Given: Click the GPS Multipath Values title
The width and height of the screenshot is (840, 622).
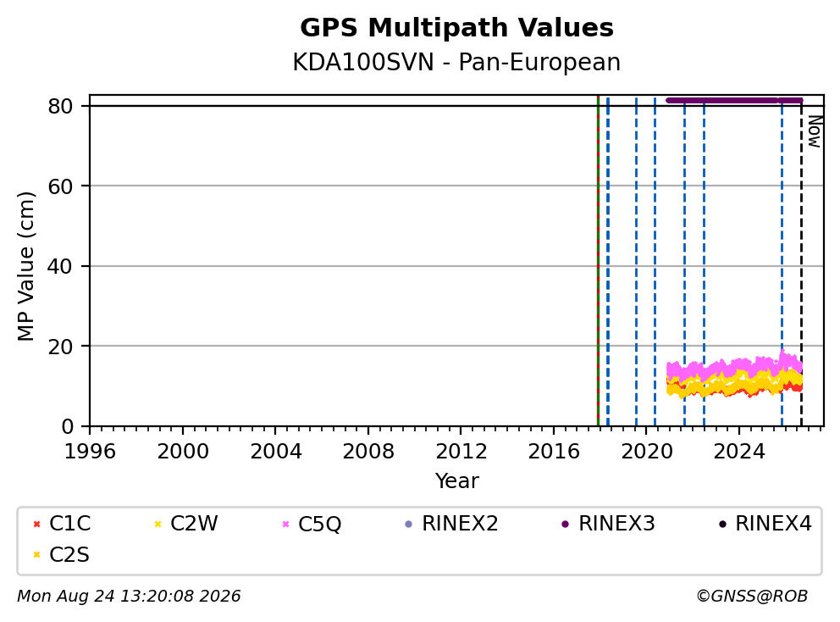Looking at the screenshot, I should coord(456,28).
